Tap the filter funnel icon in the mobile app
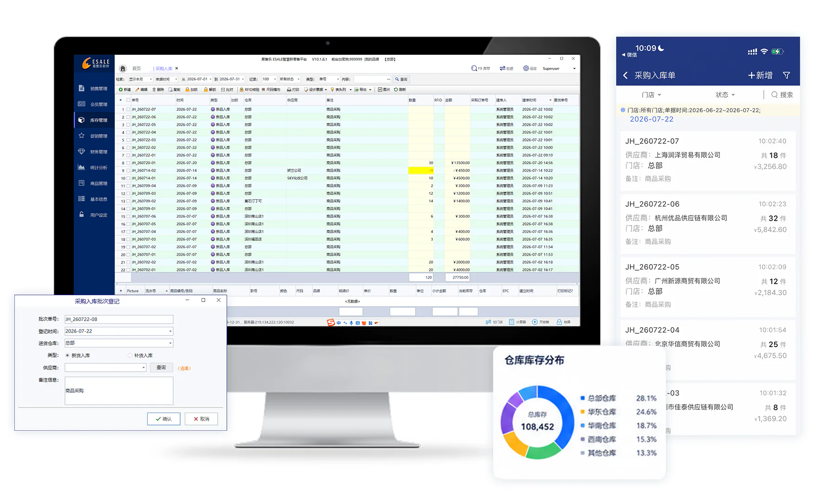 tap(787, 75)
